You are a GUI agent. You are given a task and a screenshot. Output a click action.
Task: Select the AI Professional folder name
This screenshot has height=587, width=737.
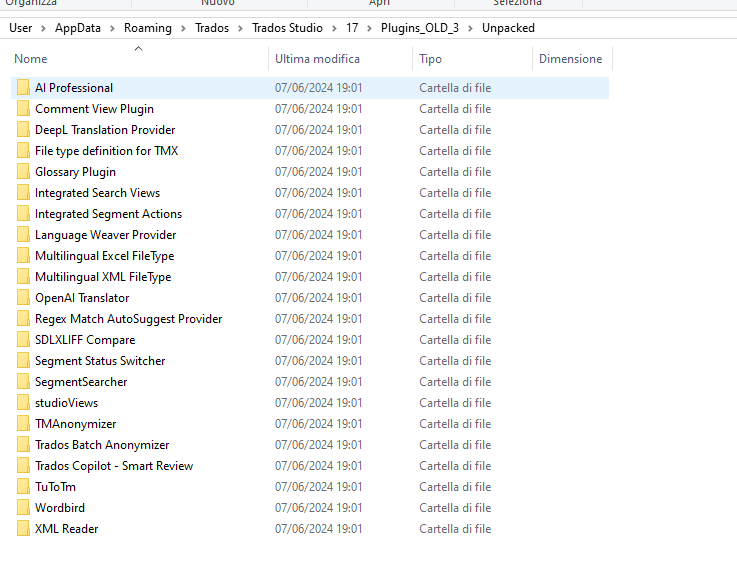click(74, 88)
